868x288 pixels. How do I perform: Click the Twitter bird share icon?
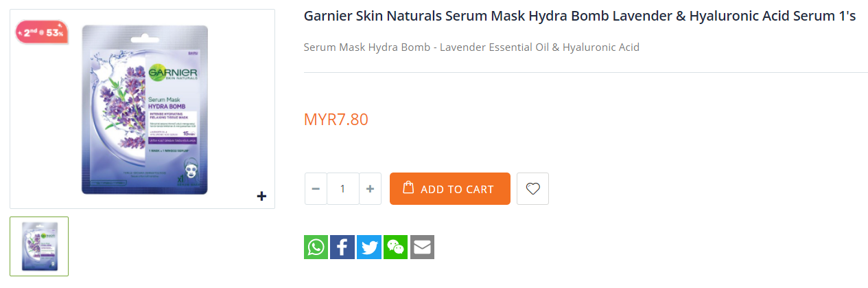coord(369,247)
